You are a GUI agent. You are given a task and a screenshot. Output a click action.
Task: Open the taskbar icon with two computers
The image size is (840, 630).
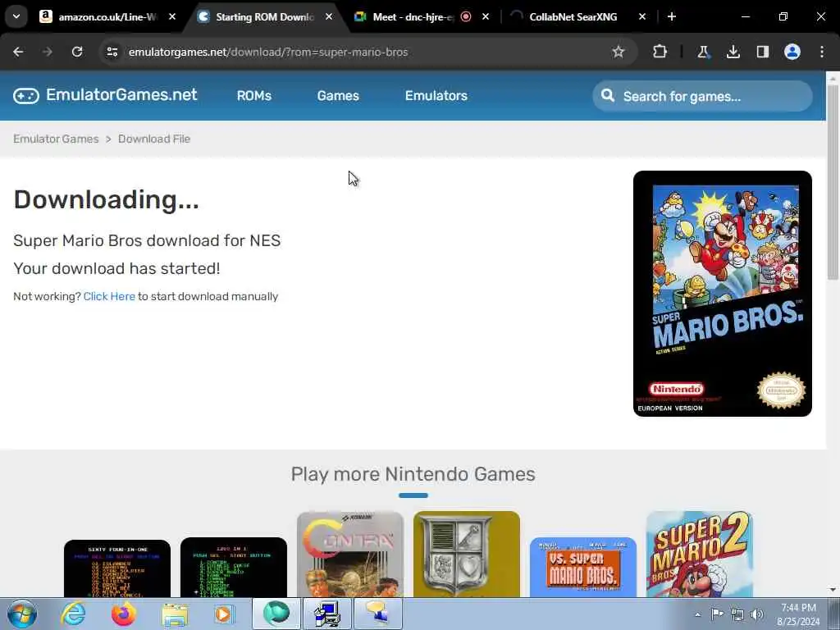326,614
